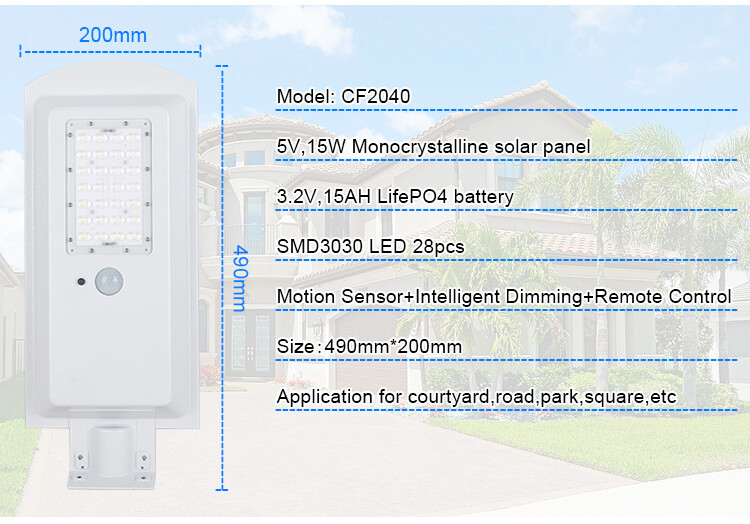The image size is (750, 524).
Task: Click the 'Model: CF2040' text line
Action: (343, 97)
